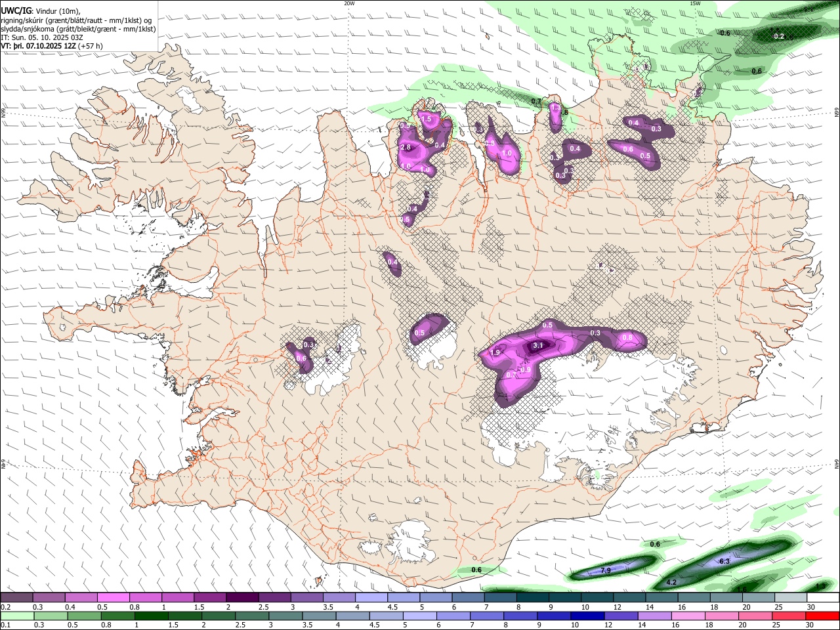Pick the white swatch after 30 on upper scale
The image size is (840, 630).
[x=824, y=597]
